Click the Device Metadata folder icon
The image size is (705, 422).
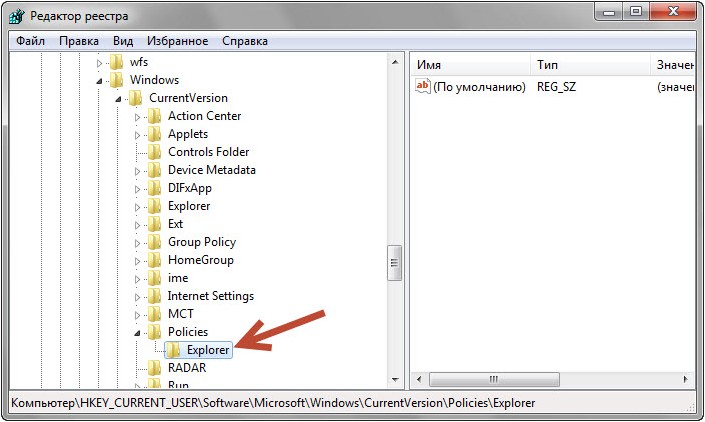click(155, 170)
